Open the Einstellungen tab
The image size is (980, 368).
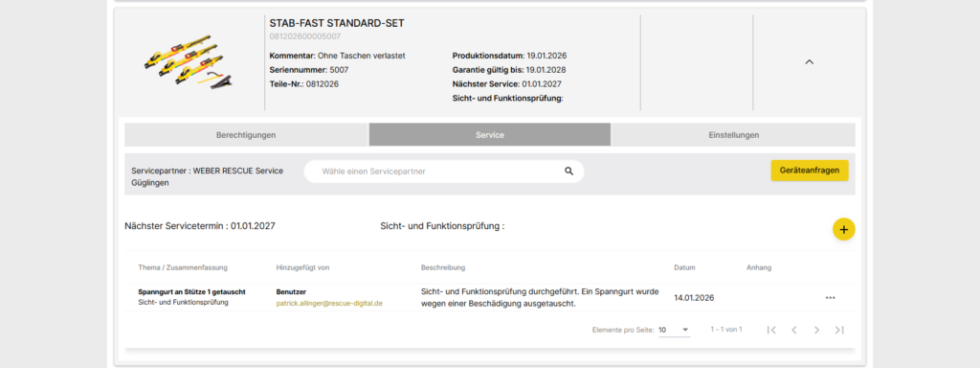coord(734,134)
